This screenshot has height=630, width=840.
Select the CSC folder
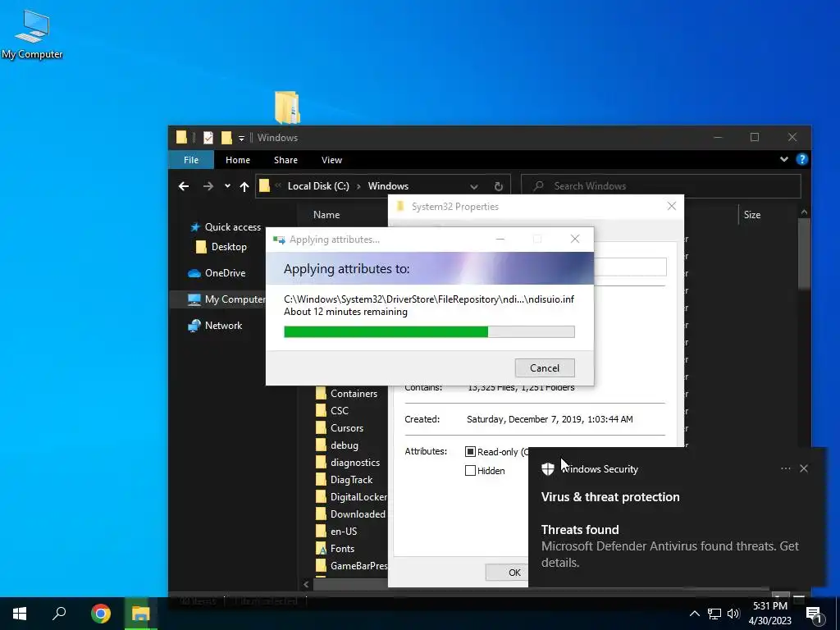coord(332,410)
